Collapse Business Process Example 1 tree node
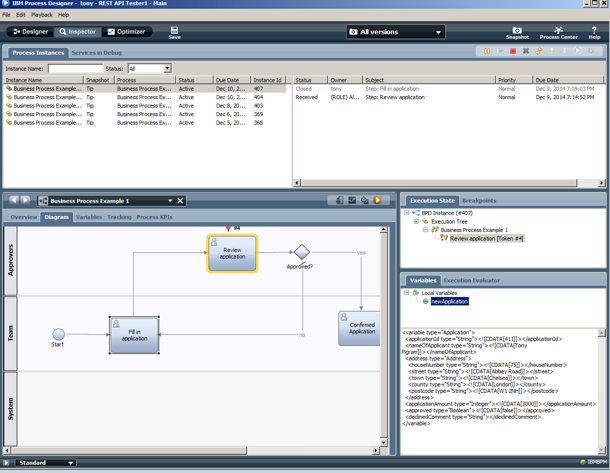 pyautogui.click(x=426, y=230)
